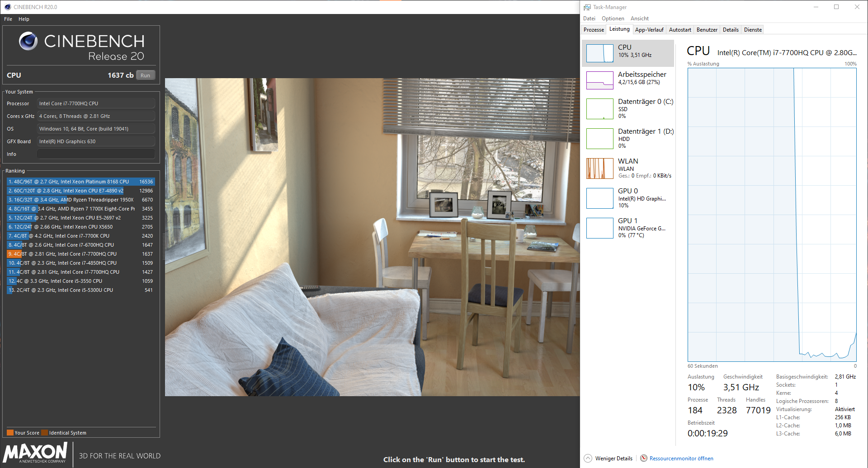The image size is (868, 468).
Task: Open the Optionen menu in Task-Manager
Action: tap(613, 19)
